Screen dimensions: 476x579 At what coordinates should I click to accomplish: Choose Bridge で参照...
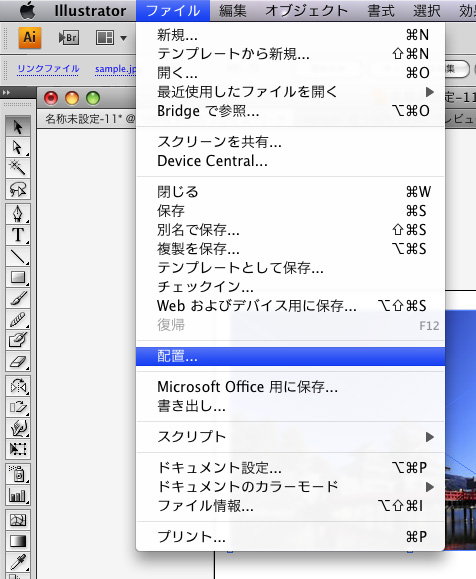pos(290,111)
